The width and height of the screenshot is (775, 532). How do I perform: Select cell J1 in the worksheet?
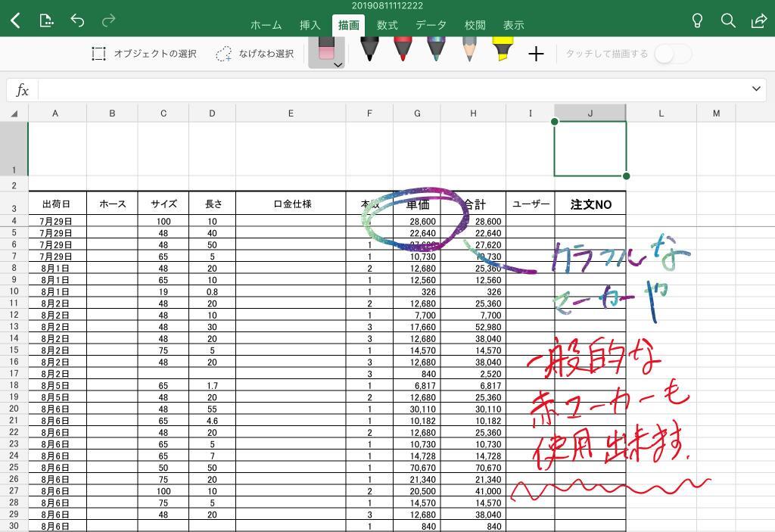pyautogui.click(x=590, y=148)
